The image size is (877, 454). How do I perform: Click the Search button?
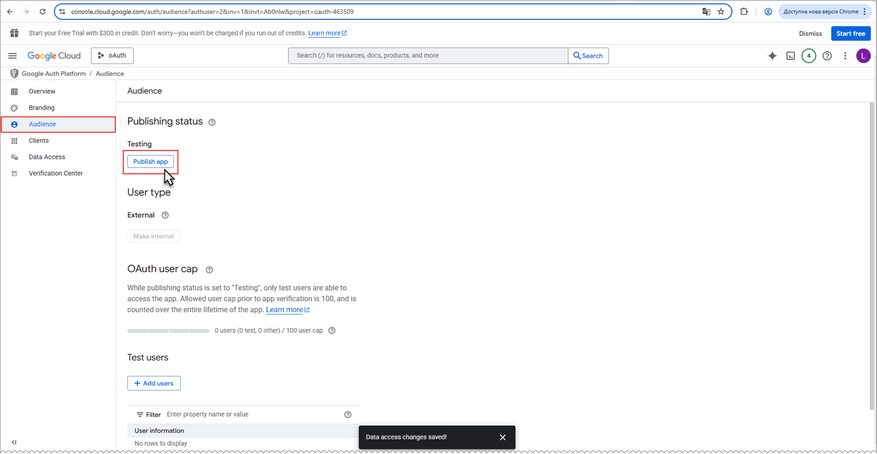coord(588,56)
